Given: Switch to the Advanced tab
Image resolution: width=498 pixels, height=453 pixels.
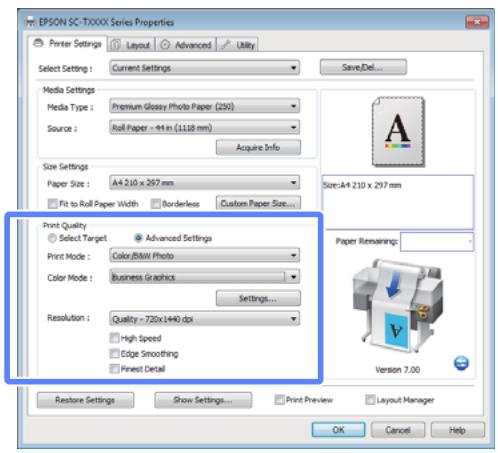Looking at the screenshot, I should point(186,45).
